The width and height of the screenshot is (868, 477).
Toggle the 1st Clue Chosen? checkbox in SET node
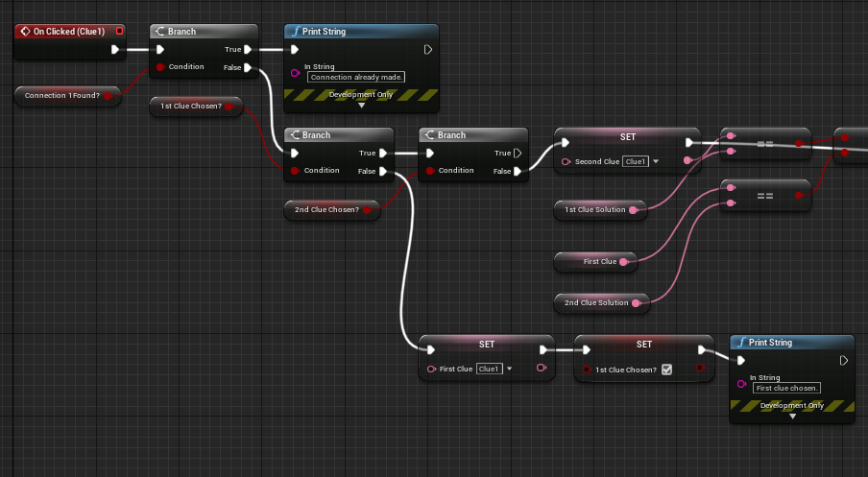point(666,369)
